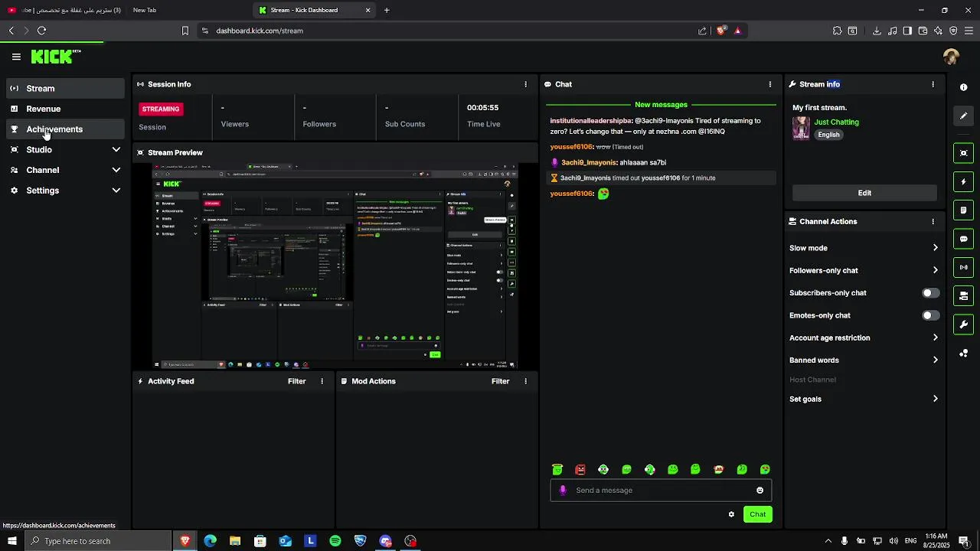Click Just Chatting category link
The height and width of the screenshot is (551, 980).
[x=836, y=122]
